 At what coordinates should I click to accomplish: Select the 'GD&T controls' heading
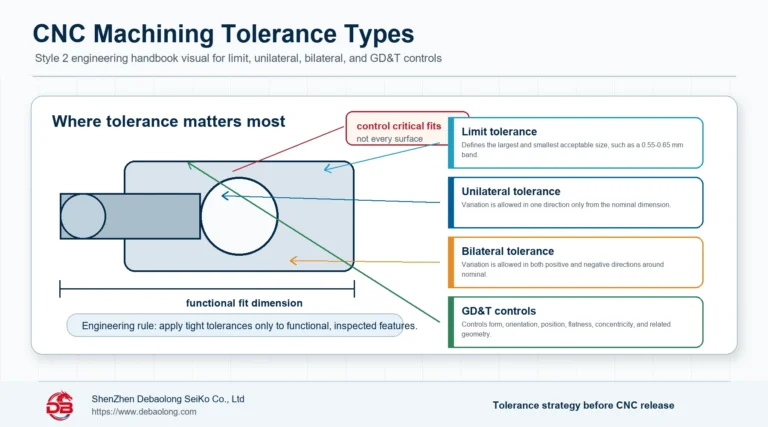coord(499,311)
